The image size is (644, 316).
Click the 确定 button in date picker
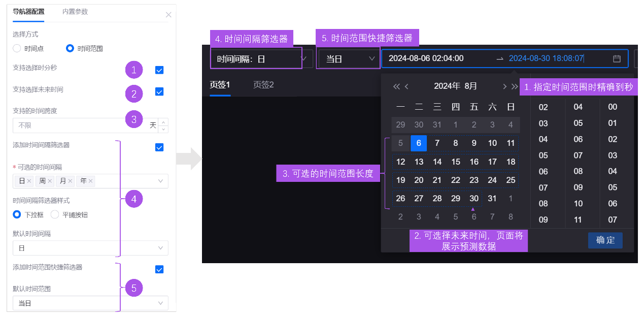tap(605, 240)
